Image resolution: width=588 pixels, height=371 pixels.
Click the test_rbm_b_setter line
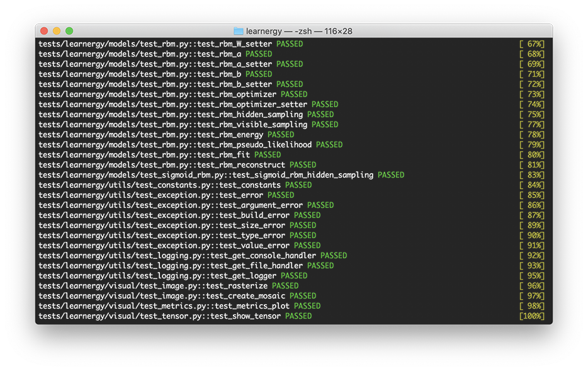[x=171, y=84]
